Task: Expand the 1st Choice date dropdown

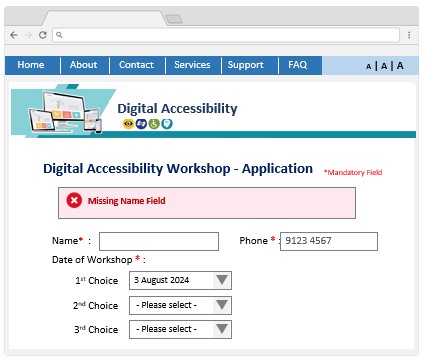Action: click(x=180, y=280)
